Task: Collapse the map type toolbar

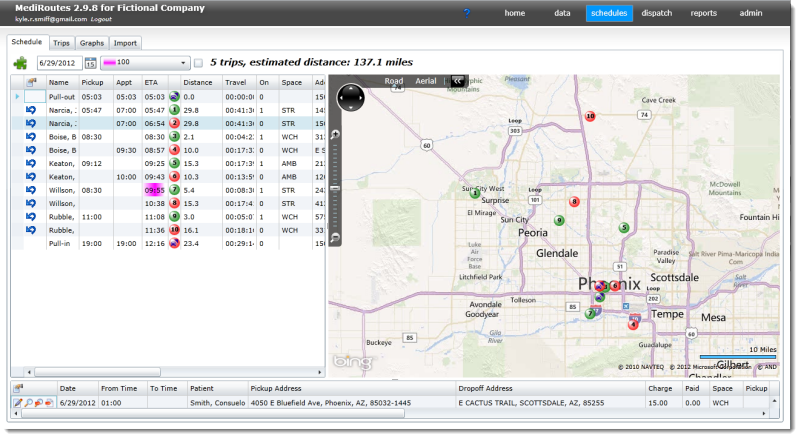Action: pyautogui.click(x=458, y=80)
